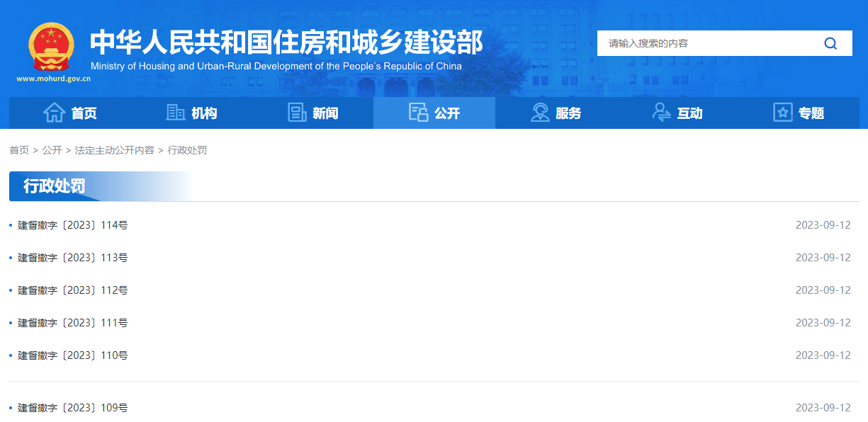Open 建督撤字〔2023〕112号 notice

[x=73, y=290]
